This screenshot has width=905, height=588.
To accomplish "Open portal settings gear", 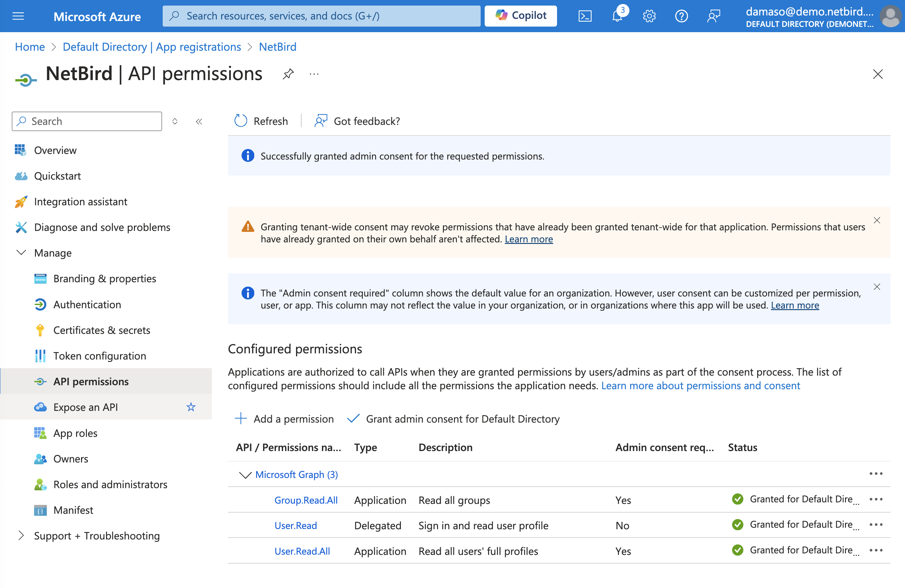I will pos(649,15).
